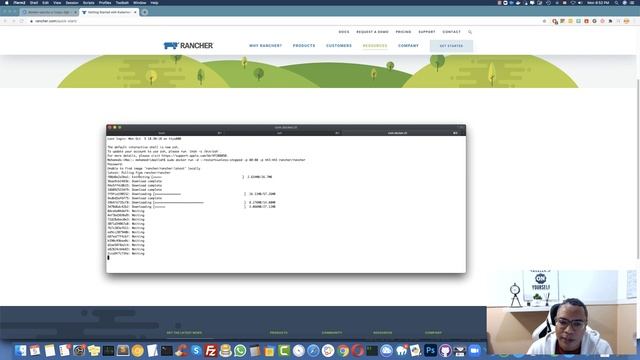This screenshot has width=640, height=360.
Task: Click the browser address bar
Action: 286,21
